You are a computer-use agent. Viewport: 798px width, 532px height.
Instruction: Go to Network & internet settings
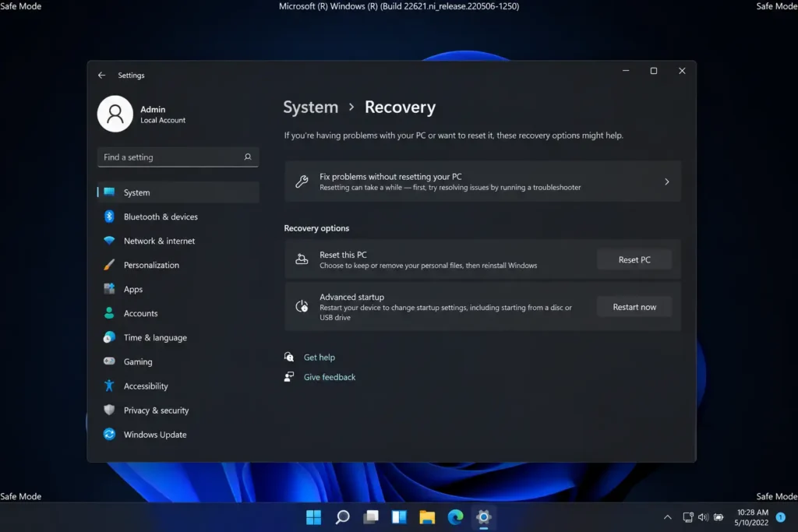tap(178, 241)
